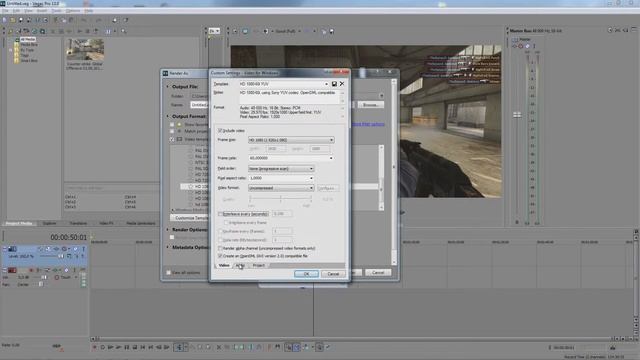Click the Stop button in the transport bar
Screen dimensions: 640x360
coord(135,347)
